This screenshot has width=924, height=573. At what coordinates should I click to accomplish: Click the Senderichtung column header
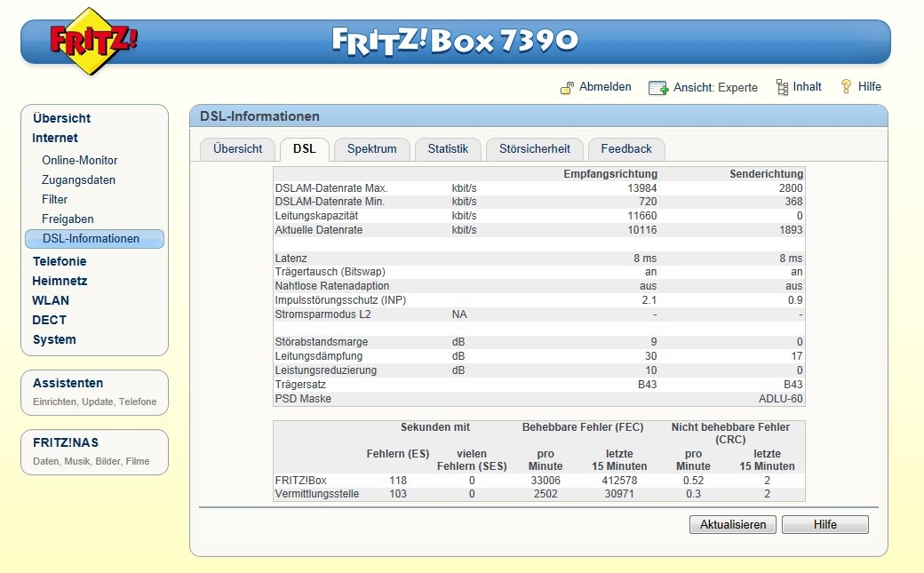click(x=766, y=174)
